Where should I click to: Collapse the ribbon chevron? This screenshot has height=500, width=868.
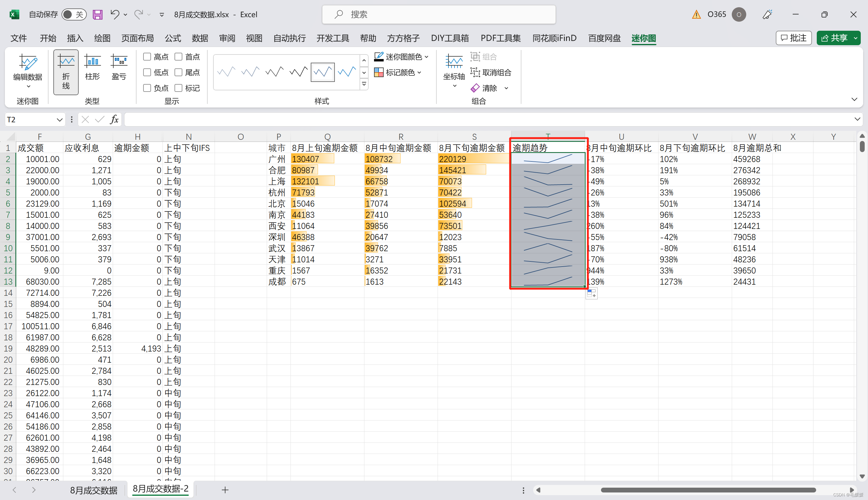[x=854, y=99]
